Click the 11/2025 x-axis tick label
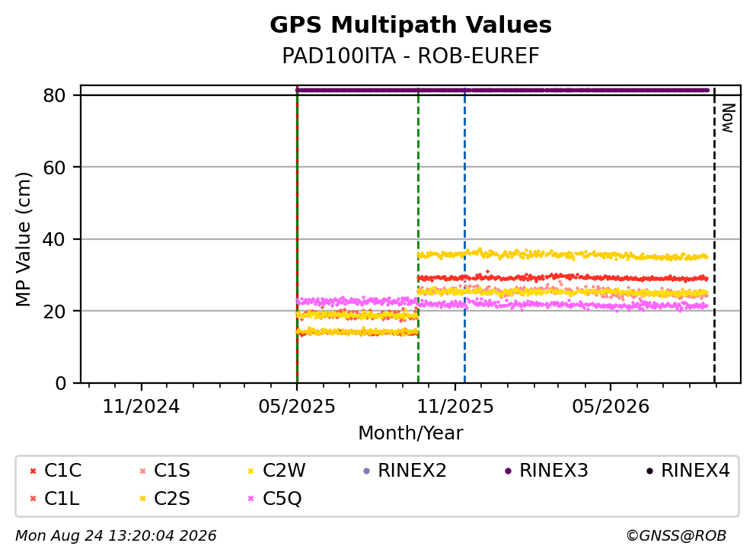The image size is (756, 559). 455,407
